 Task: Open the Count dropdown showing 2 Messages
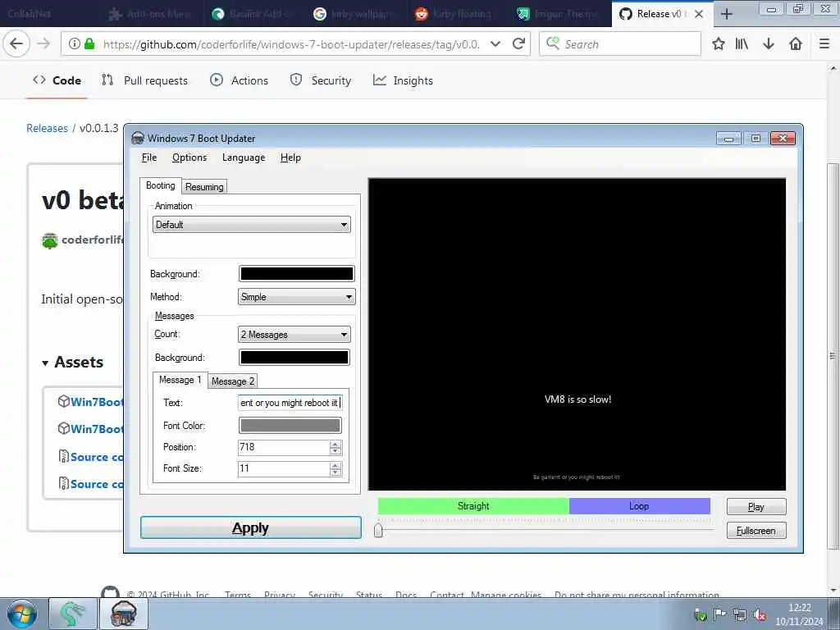pos(294,335)
